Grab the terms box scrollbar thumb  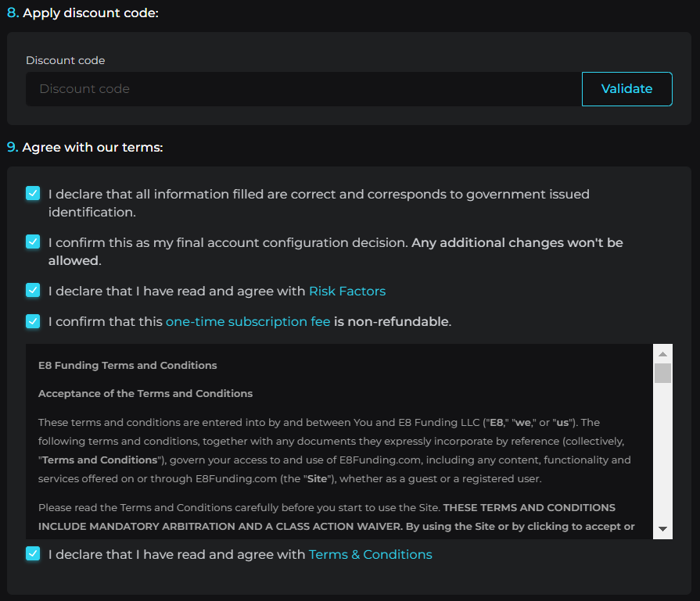click(662, 373)
